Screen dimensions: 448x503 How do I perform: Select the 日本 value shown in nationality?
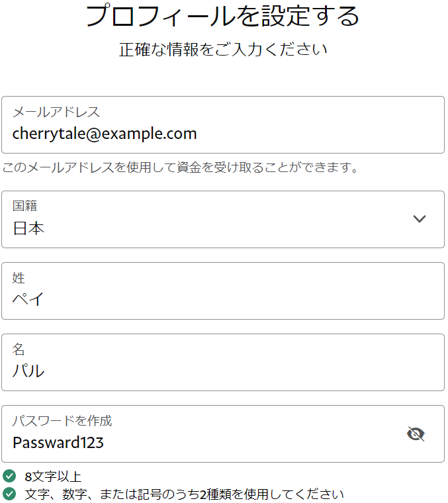point(29,229)
